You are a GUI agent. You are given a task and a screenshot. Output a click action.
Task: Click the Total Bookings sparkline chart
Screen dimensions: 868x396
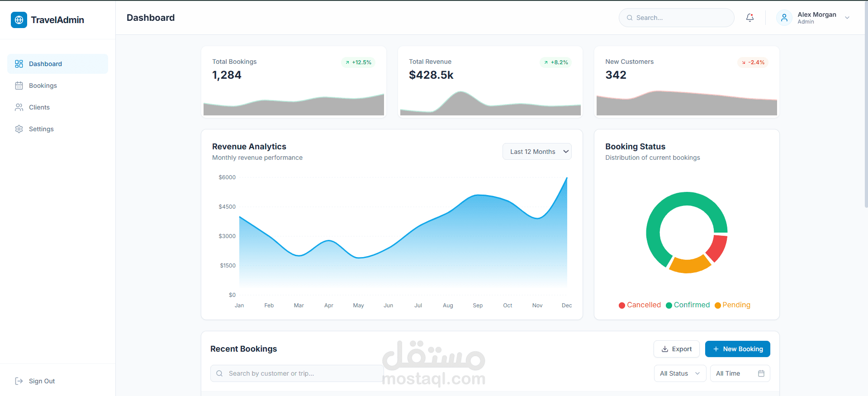click(294, 105)
